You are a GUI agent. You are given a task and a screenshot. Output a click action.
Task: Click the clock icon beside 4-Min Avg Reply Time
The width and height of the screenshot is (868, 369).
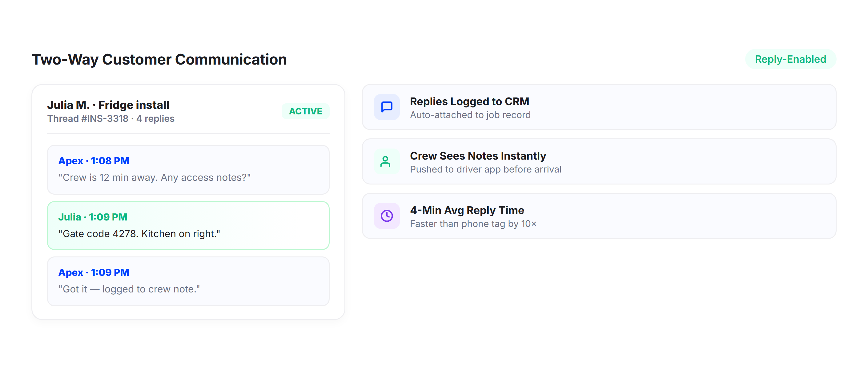387,216
